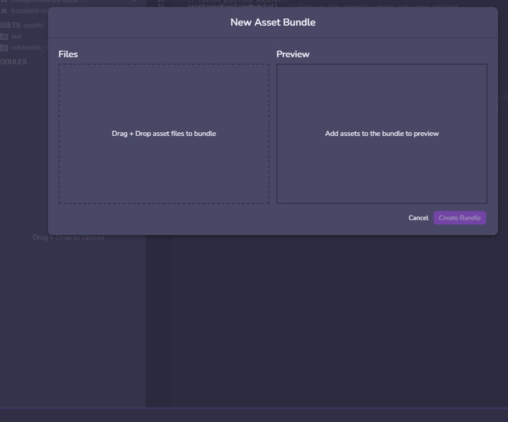Click the MODULES section header
508x422 pixels.
point(13,62)
